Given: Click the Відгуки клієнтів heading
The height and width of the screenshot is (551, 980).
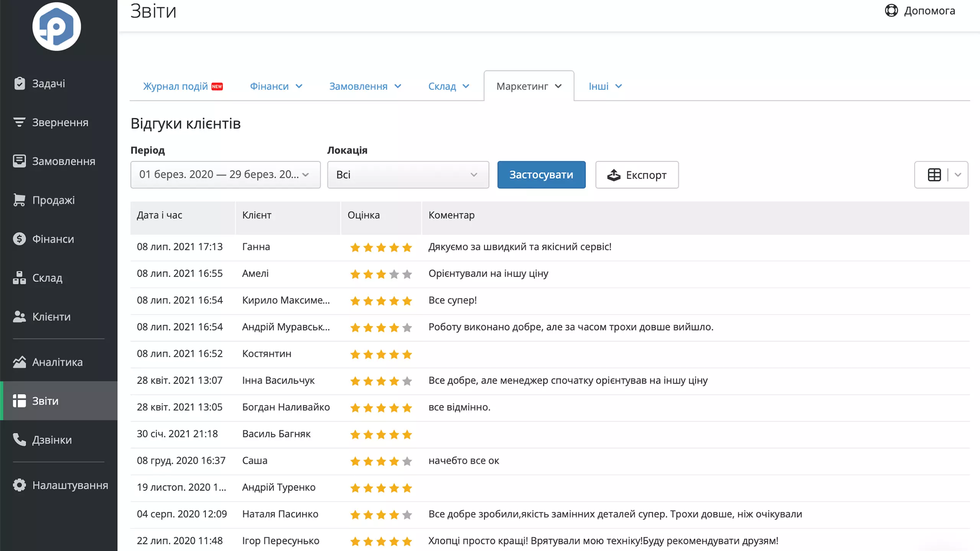Looking at the screenshot, I should coord(186,124).
